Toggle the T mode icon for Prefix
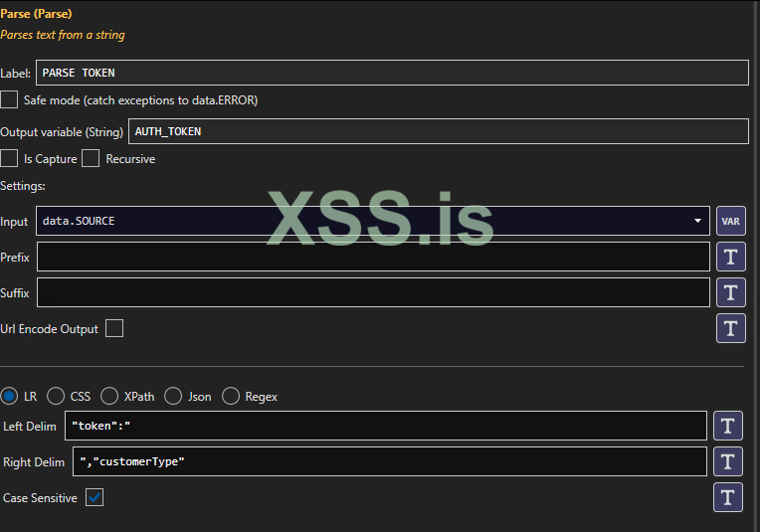This screenshot has width=760, height=532. (730, 257)
